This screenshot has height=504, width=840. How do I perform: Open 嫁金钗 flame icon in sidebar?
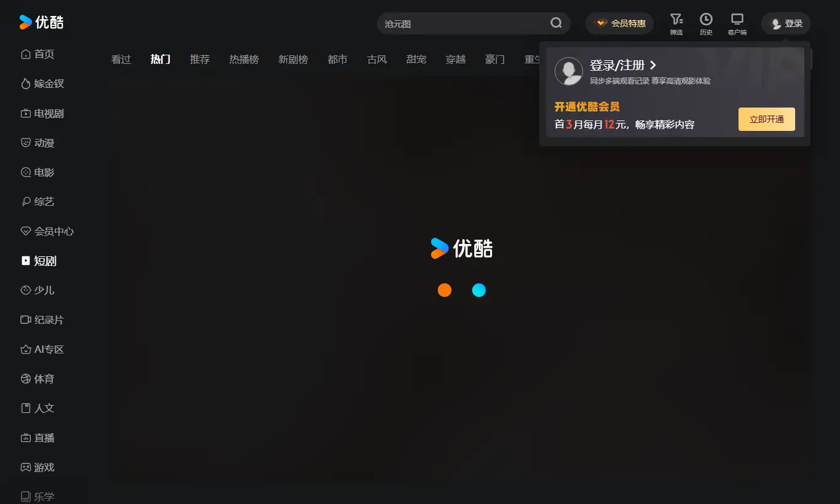point(26,84)
